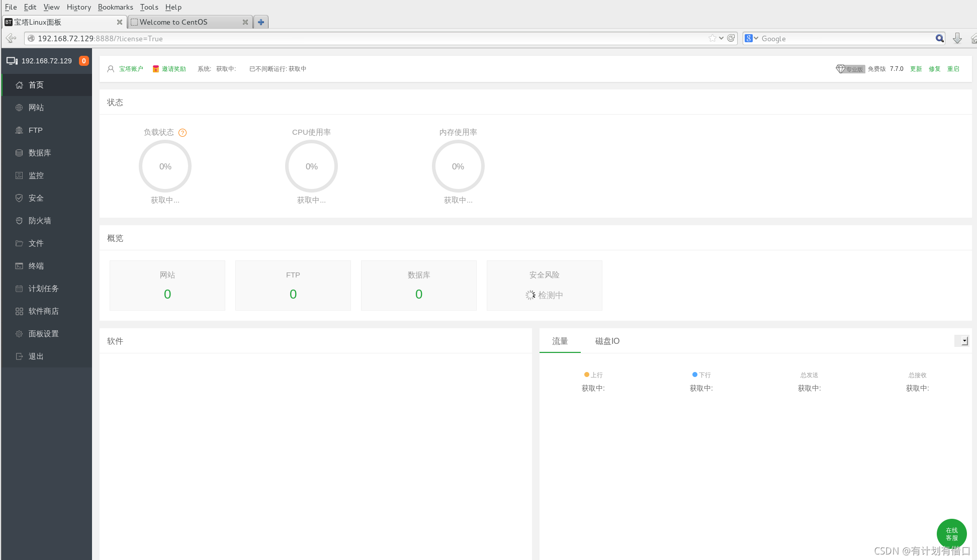Expand the network interface dropdown in 流量 panel
This screenshot has height=560, width=977.
click(962, 341)
